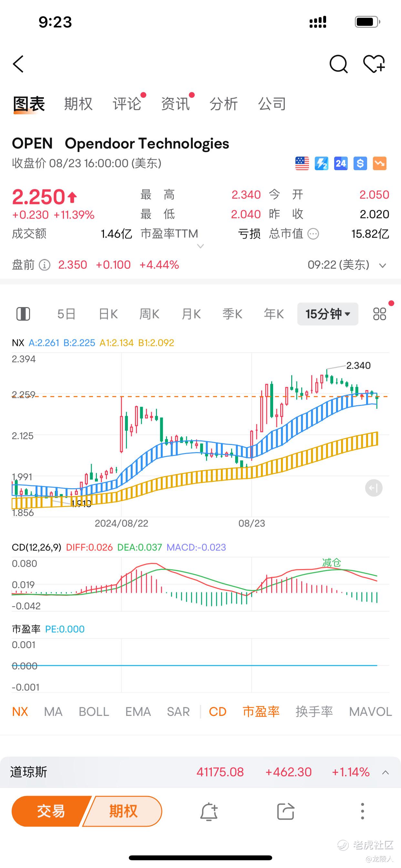Toggle the split chart layout icon
Screen dimensions: 401x868
tap(23, 314)
